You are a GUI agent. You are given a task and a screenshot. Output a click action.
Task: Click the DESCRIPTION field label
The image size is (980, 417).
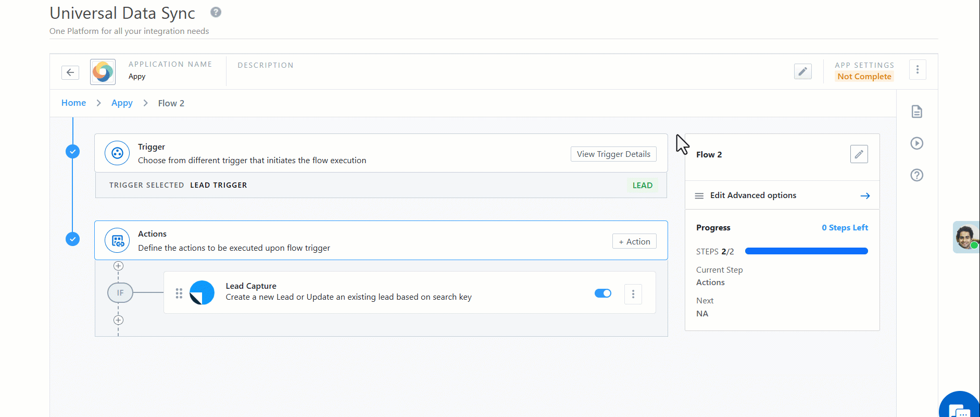click(266, 65)
